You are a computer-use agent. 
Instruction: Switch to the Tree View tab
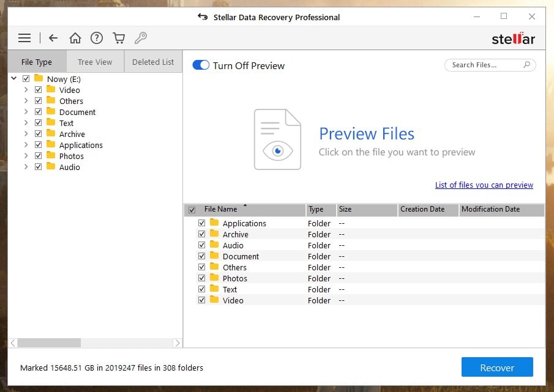coord(95,62)
